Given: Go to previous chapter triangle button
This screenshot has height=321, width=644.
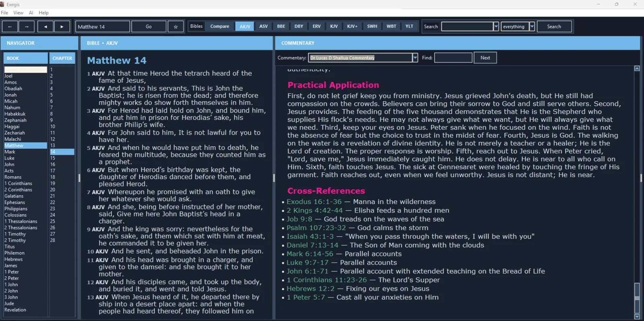Looking at the screenshot, I should (45, 27).
